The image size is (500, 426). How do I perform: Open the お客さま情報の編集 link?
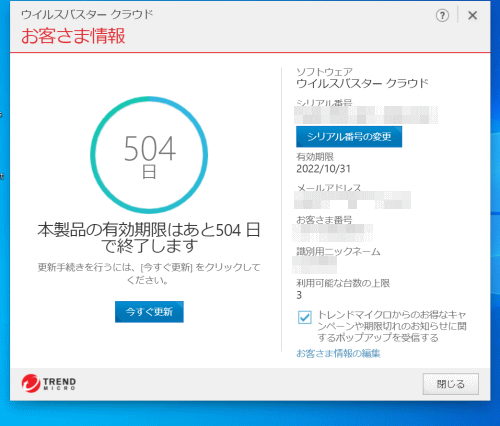click(338, 353)
